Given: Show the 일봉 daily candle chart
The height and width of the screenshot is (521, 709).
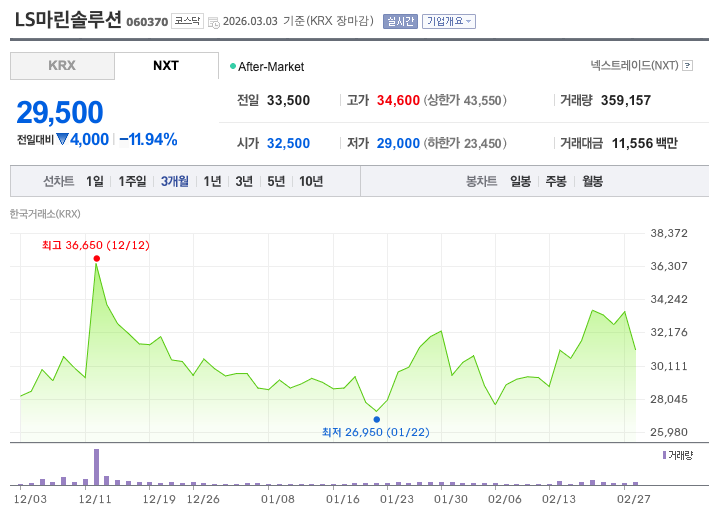Looking at the screenshot, I should (520, 181).
